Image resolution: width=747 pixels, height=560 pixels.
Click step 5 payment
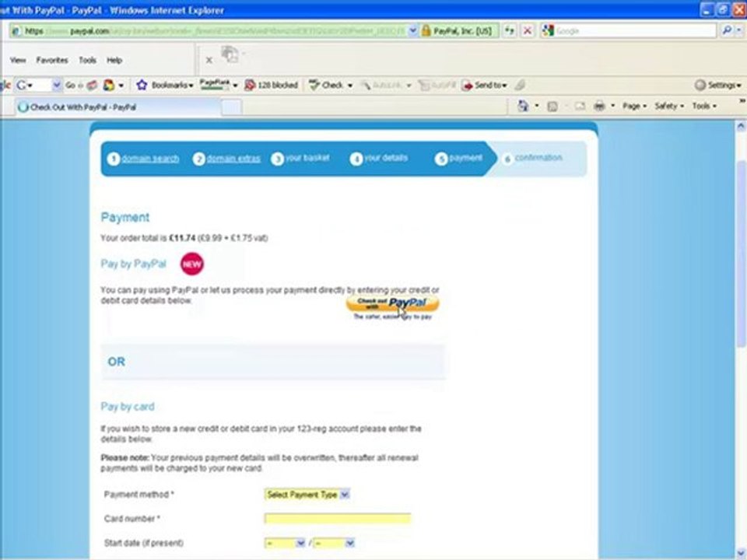459,158
